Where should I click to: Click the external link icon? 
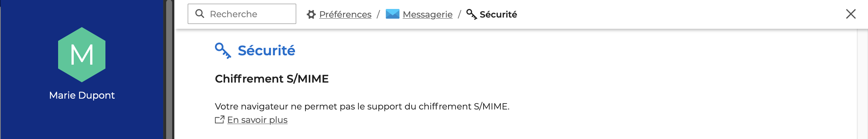point(220,120)
